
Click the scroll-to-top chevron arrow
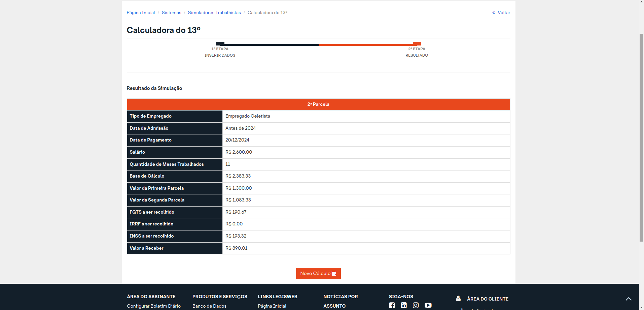(629, 299)
